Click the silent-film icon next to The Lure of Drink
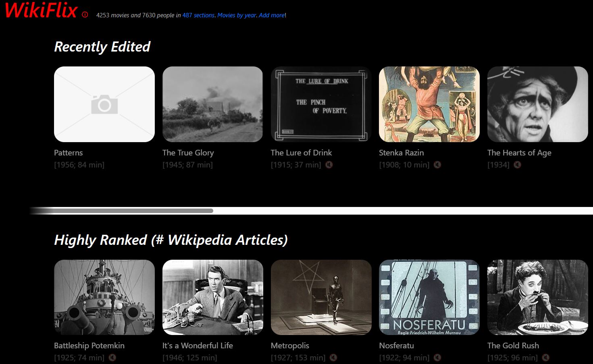 [x=330, y=165]
